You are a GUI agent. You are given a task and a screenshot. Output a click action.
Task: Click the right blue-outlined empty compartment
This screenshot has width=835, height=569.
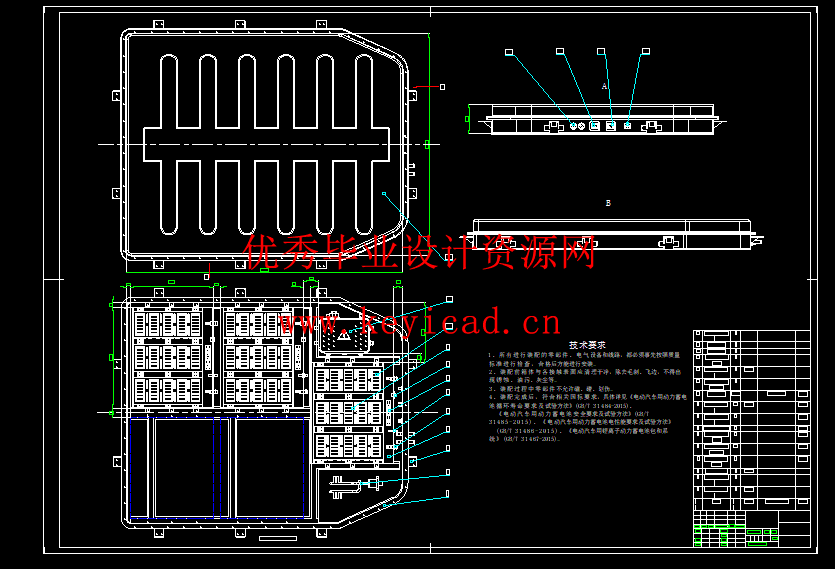click(x=272, y=468)
